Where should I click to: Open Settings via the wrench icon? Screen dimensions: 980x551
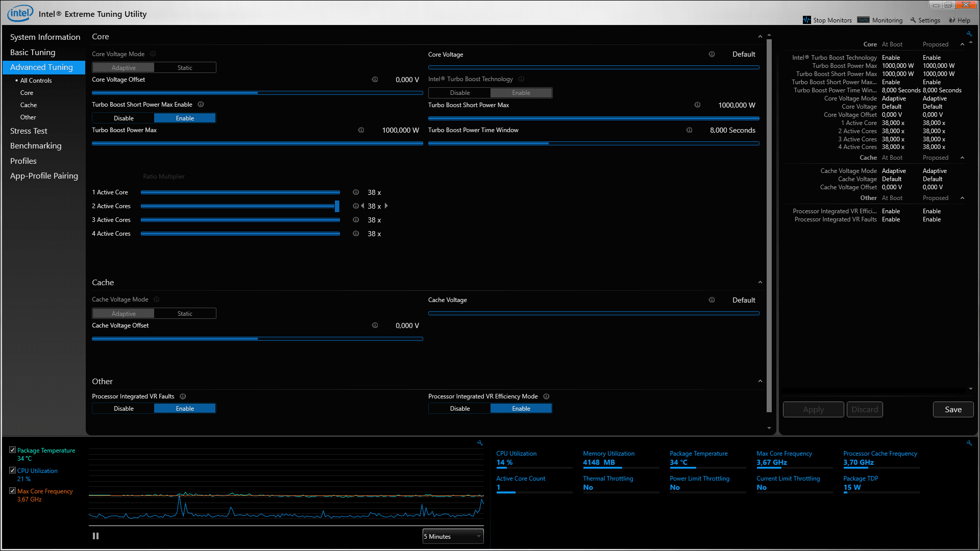pos(913,20)
